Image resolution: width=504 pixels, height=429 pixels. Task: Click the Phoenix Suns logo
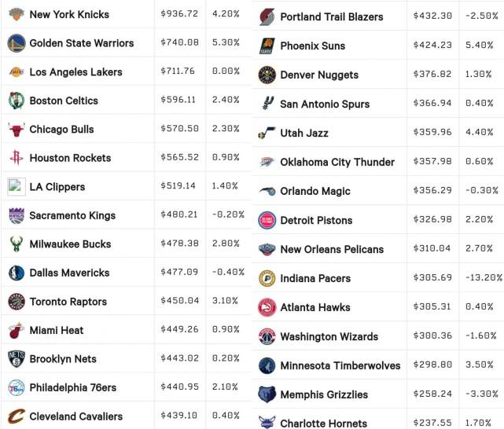tap(267, 46)
